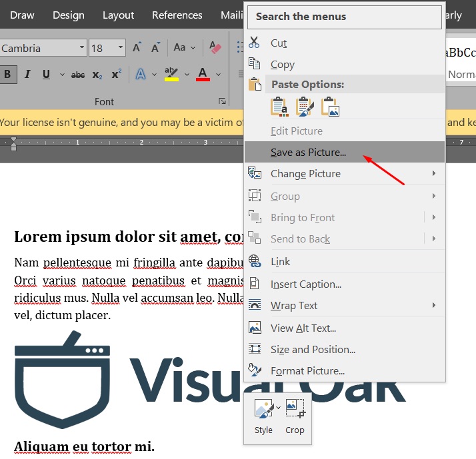Click the Copy icon in context menu

254,63
